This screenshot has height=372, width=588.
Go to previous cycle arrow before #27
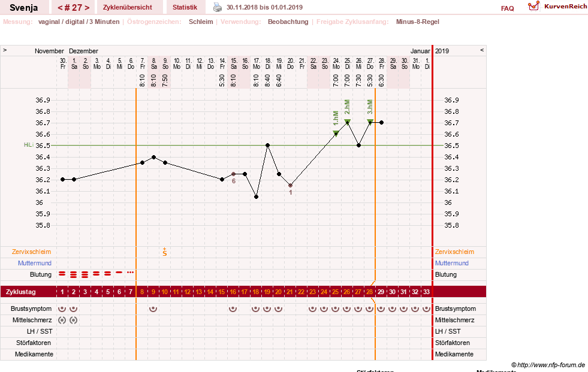click(60, 8)
